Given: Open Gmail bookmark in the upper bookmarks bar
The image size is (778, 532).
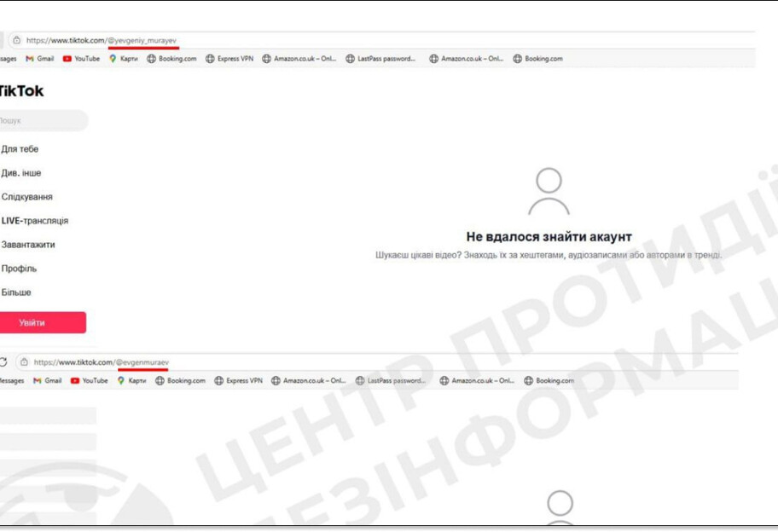Looking at the screenshot, I should (x=40, y=59).
